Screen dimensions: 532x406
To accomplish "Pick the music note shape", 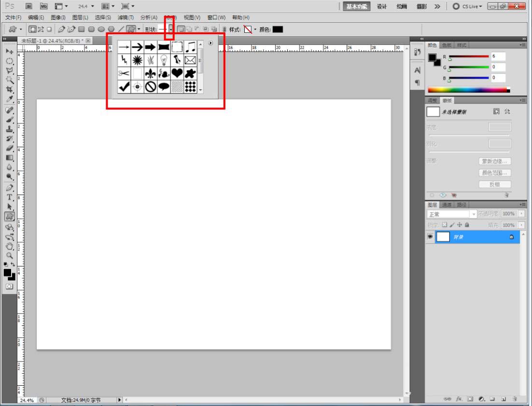I will [x=190, y=47].
